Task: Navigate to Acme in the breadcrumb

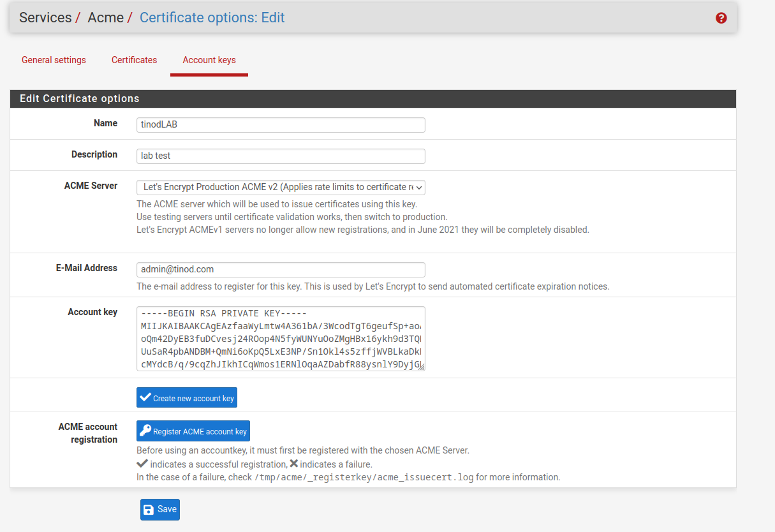Action: (105, 18)
